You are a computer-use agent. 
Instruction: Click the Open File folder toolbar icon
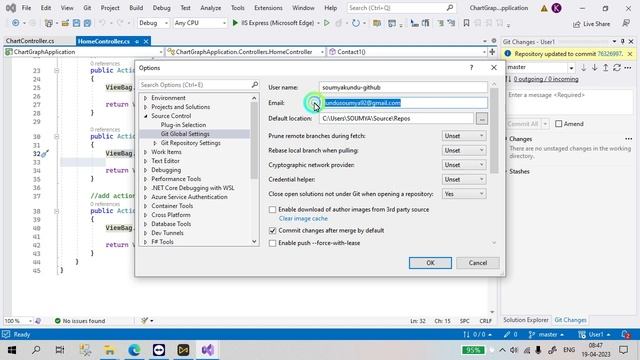pyautogui.click(x=65, y=23)
